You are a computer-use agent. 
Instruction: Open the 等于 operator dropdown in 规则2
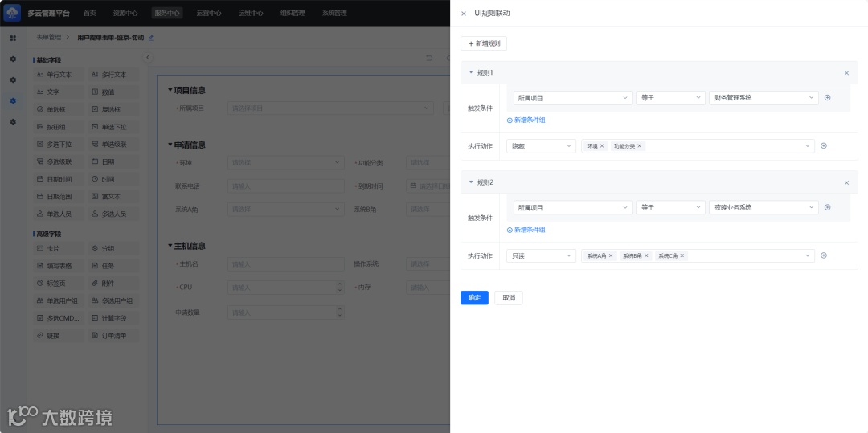(670, 207)
